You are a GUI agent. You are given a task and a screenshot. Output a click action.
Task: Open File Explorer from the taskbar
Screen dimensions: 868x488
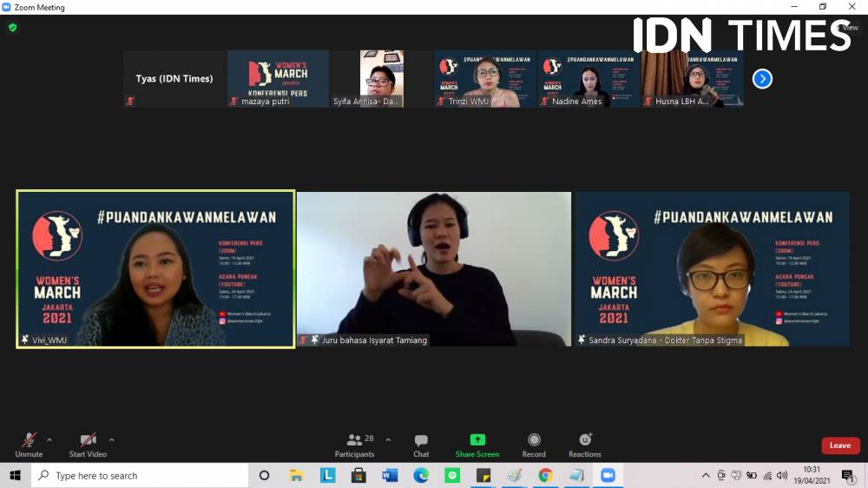tap(296, 476)
